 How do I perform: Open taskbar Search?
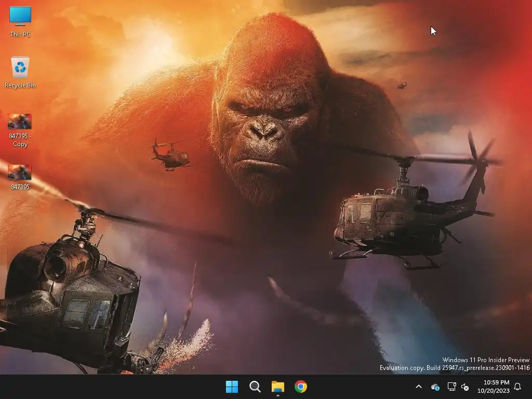(255, 387)
